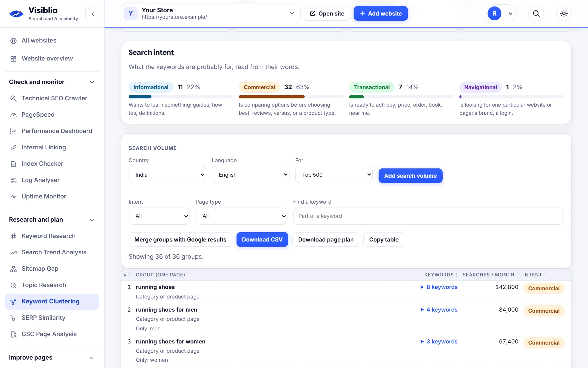Click the Log Analyser lines icon
The width and height of the screenshot is (588, 368).
13,180
